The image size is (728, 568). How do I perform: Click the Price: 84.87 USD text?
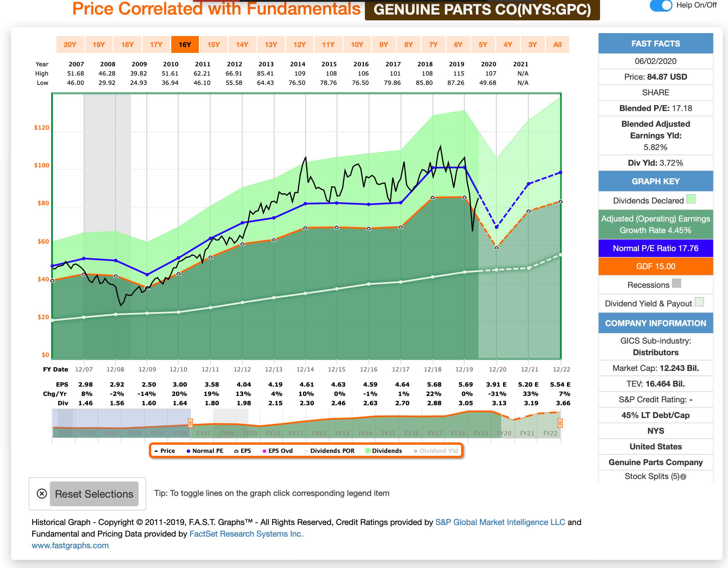655,77
